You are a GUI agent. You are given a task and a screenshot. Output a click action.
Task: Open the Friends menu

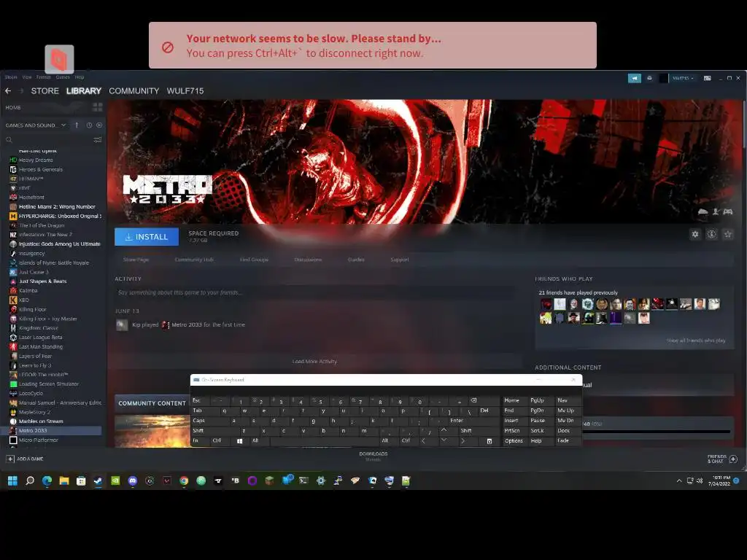(x=43, y=77)
